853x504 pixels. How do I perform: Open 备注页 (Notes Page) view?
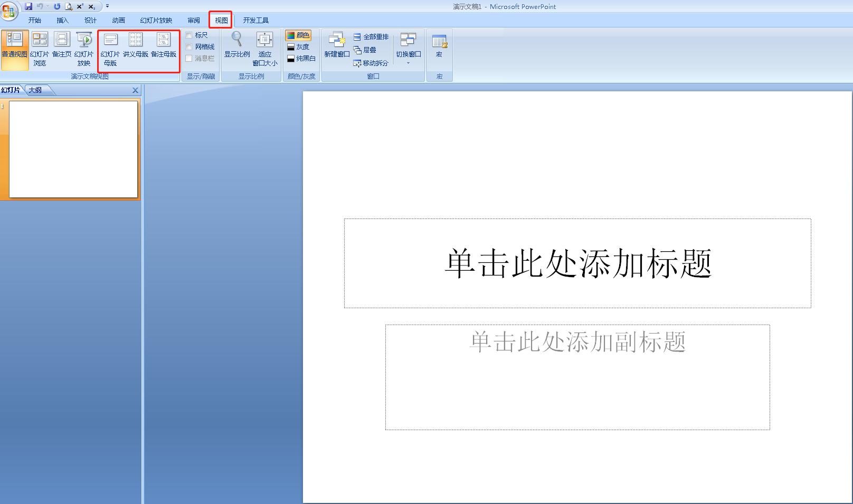click(x=62, y=47)
